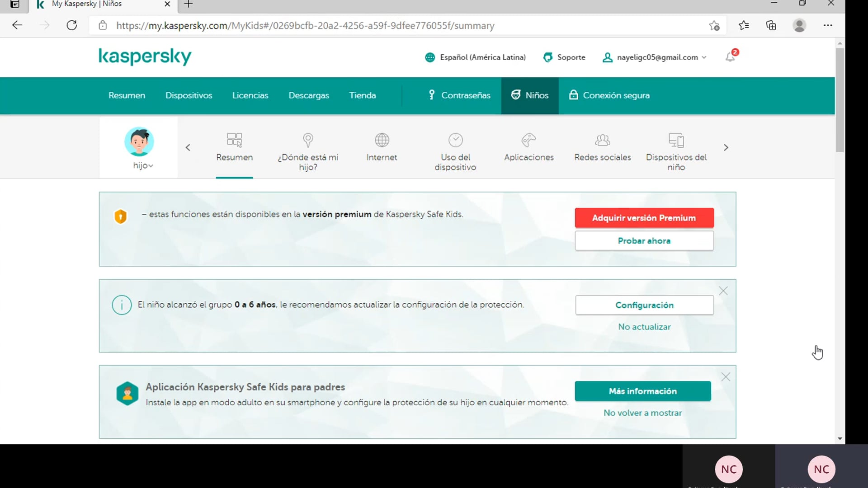
Task: Click 'Adquirir versión Premium' button
Action: point(644,217)
